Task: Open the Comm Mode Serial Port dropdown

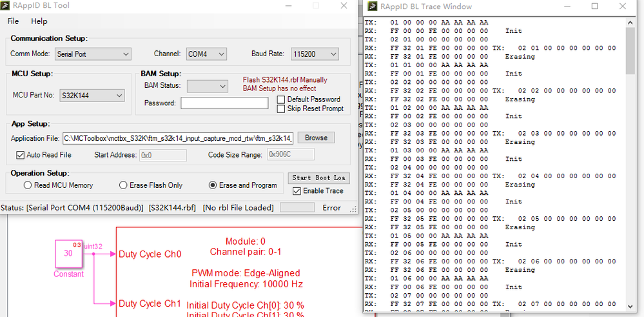Action: (93, 54)
